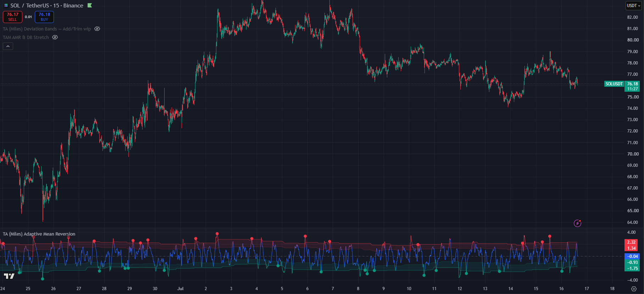
Task: Show the TAM AMR & DB Stretch indicator
Action: click(55, 37)
